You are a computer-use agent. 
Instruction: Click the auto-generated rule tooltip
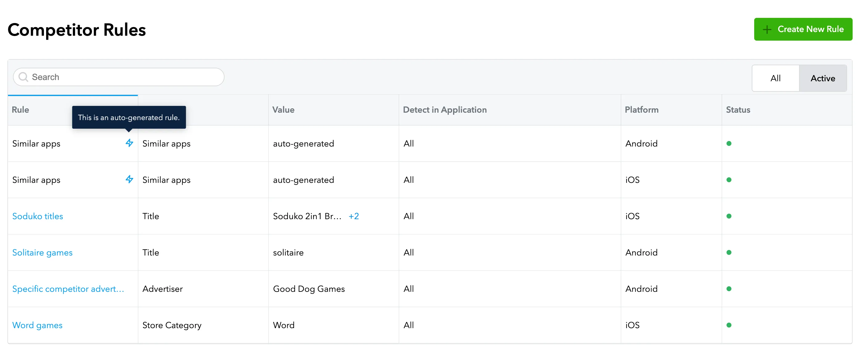point(129,117)
